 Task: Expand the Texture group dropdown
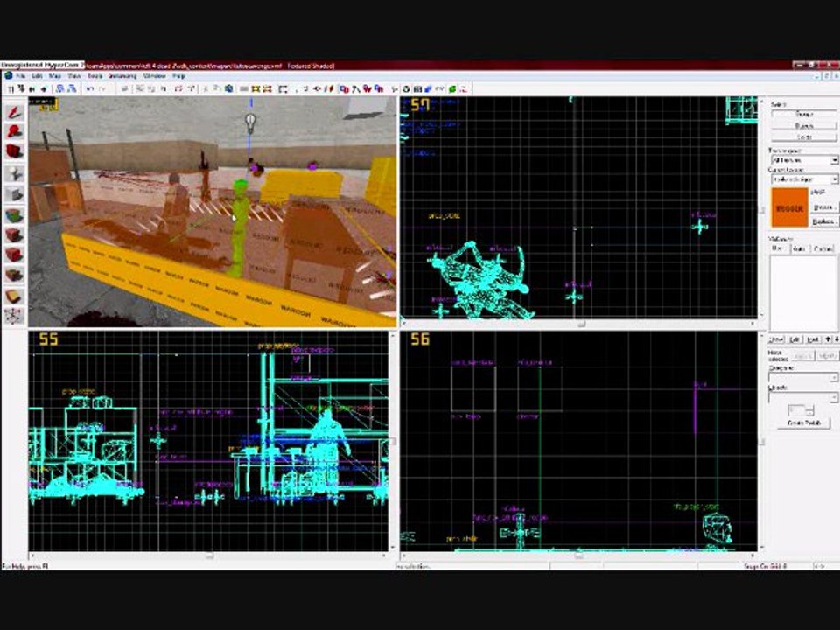[x=834, y=160]
